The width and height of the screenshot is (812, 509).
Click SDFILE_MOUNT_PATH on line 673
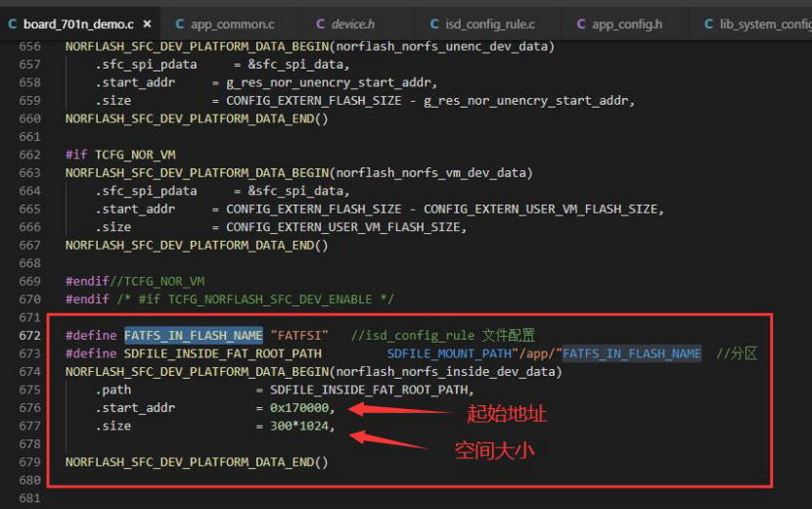click(449, 353)
